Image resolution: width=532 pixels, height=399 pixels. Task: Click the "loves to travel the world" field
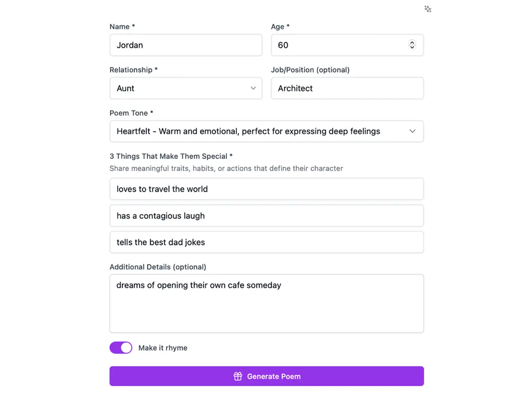pos(266,189)
